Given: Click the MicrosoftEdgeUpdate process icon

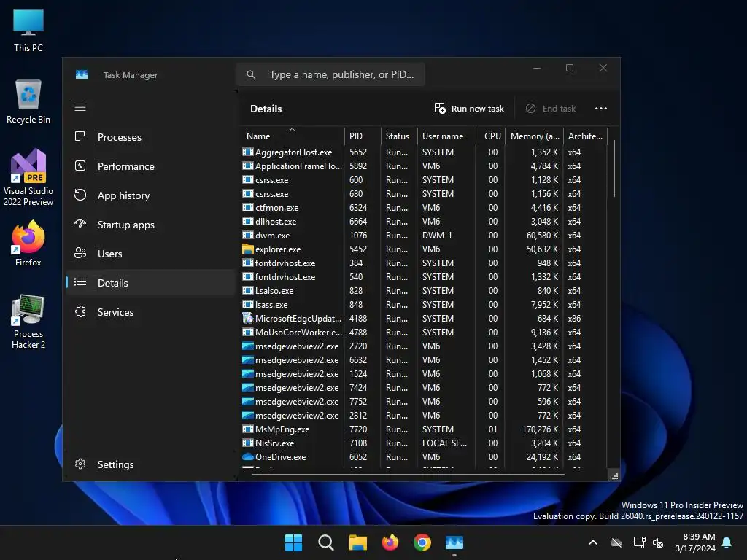Looking at the screenshot, I should tap(248, 318).
